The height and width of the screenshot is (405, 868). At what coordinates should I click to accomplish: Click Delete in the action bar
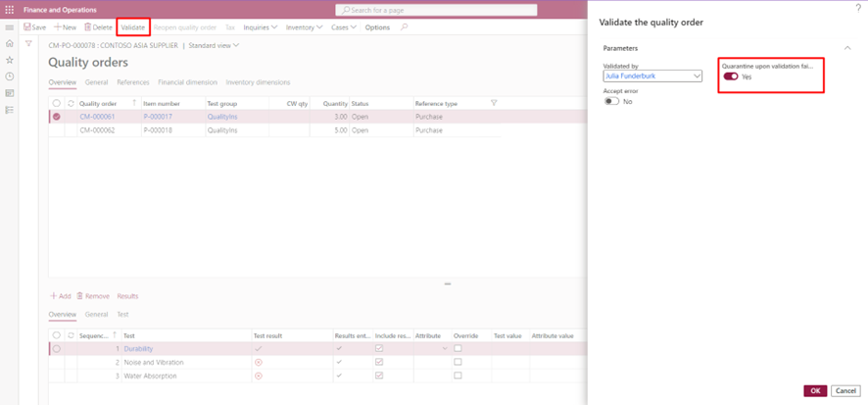(98, 27)
